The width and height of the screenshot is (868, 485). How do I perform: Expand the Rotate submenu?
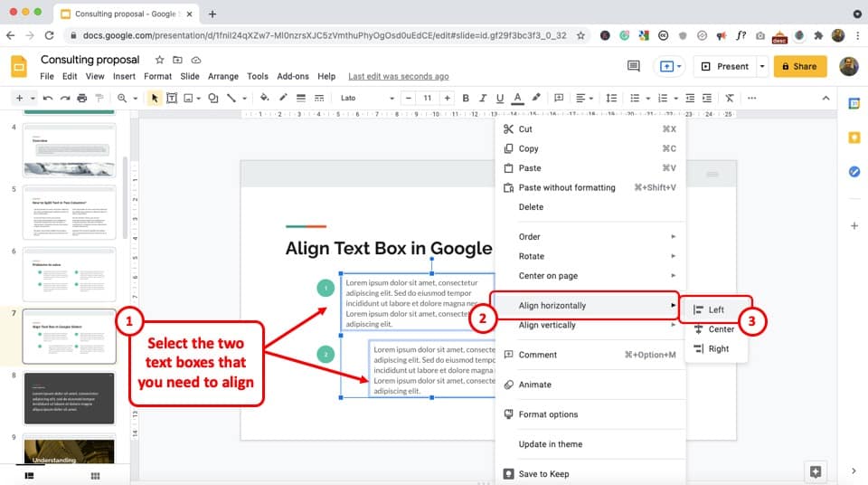pos(590,256)
